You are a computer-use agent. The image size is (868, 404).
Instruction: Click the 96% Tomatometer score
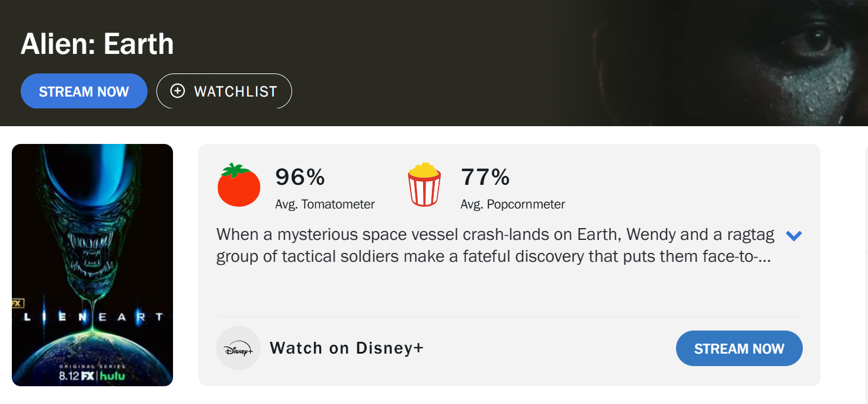point(300,177)
